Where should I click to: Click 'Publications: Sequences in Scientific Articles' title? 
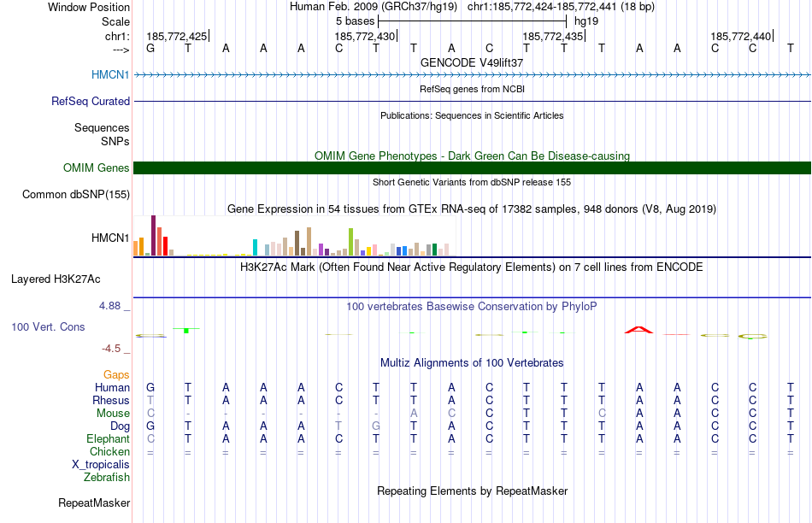(x=472, y=115)
